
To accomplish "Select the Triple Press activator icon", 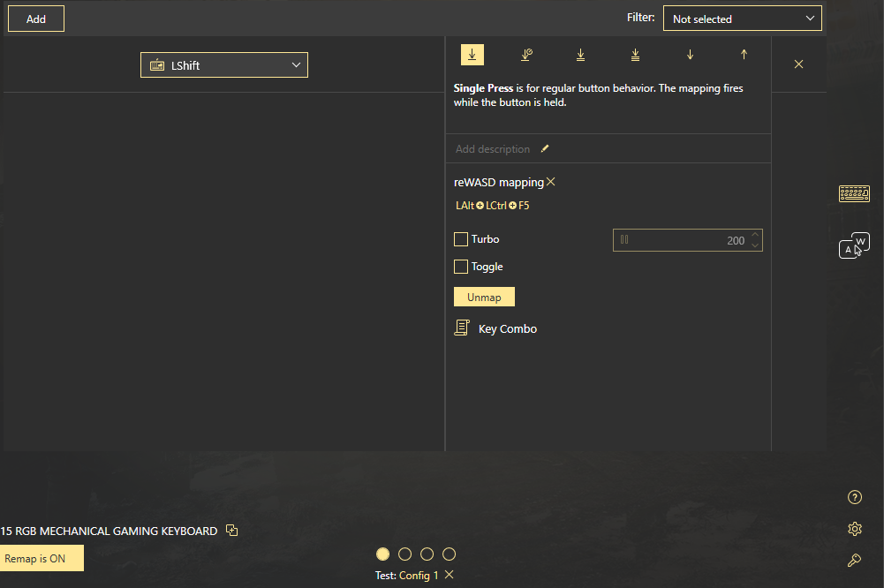I will point(635,55).
